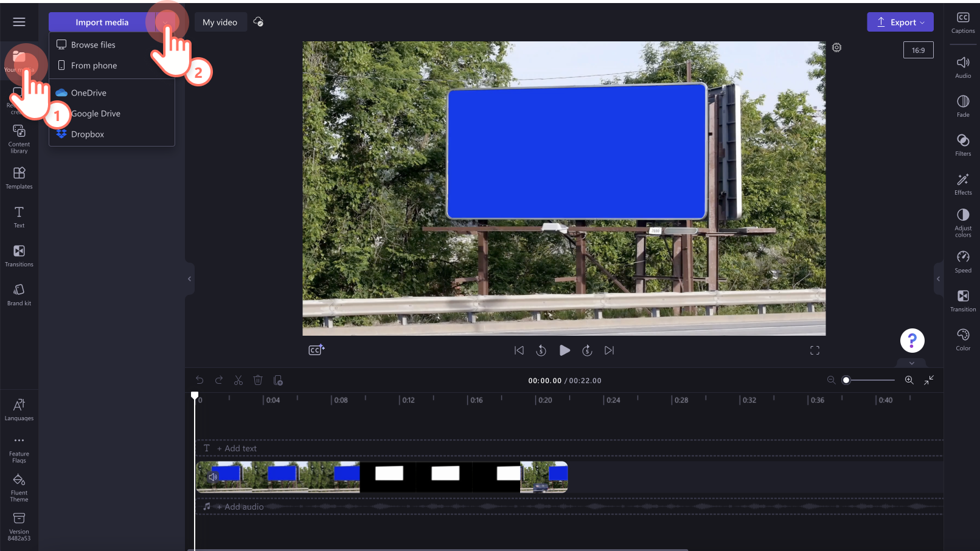Rewind five seconds

[x=541, y=350]
